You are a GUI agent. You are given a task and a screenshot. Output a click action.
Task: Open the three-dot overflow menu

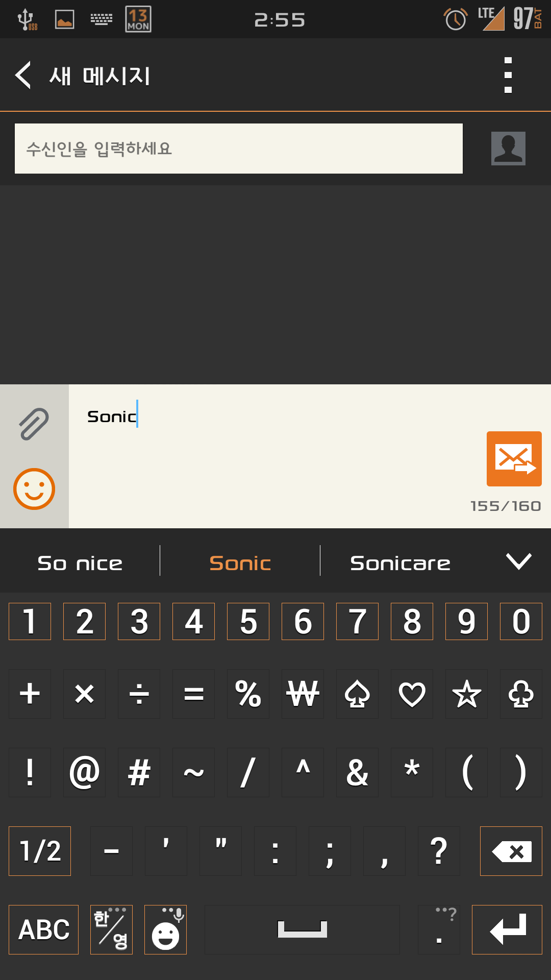508,75
